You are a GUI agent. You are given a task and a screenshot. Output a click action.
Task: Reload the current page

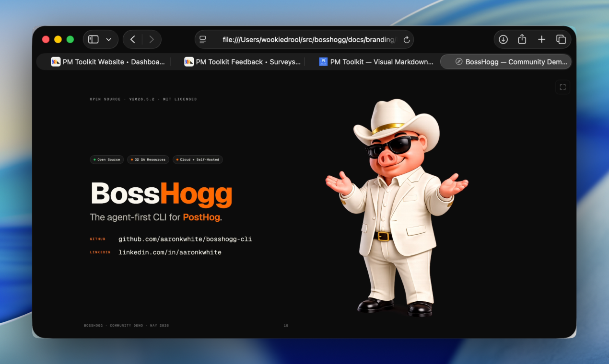(407, 40)
